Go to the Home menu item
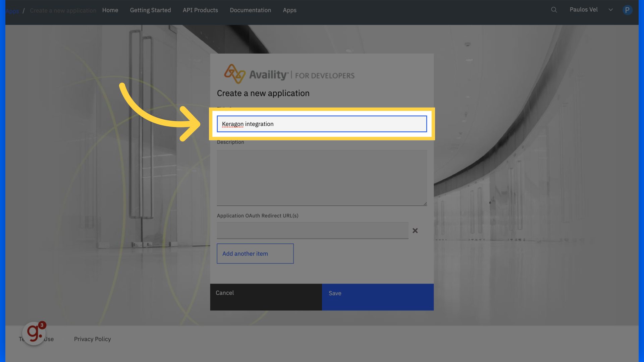644x362 pixels. [110, 10]
